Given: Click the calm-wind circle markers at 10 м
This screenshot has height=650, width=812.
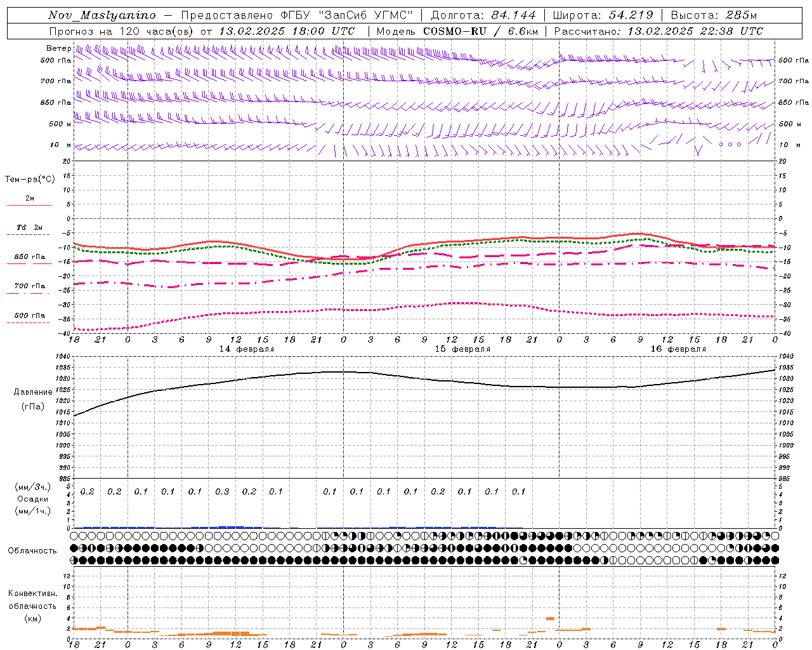Looking at the screenshot, I should point(730,145).
